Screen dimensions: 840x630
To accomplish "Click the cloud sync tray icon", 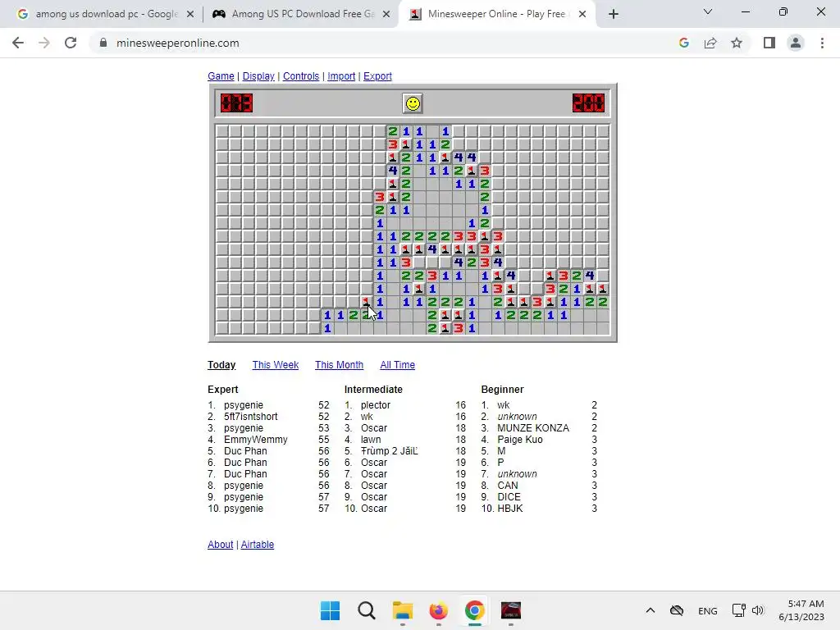I will point(677,610).
